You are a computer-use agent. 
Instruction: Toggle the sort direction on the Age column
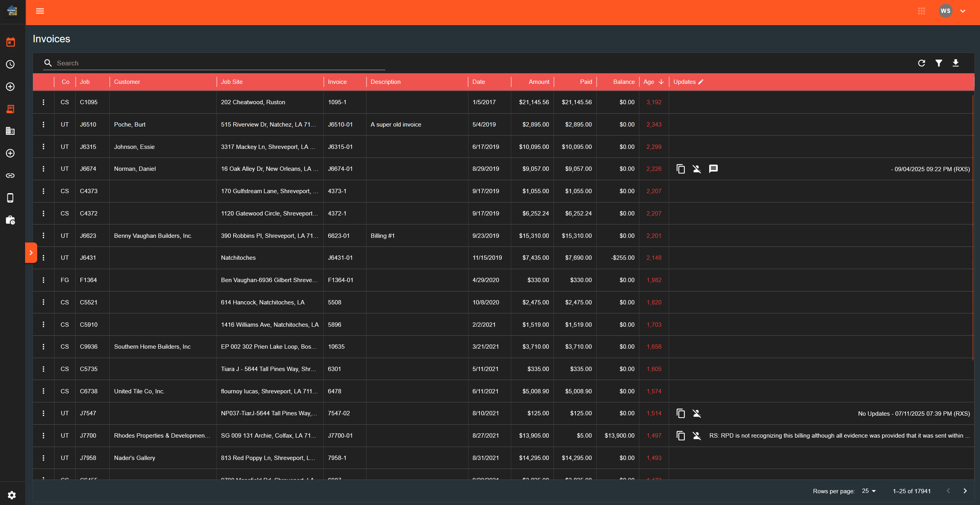tap(661, 82)
